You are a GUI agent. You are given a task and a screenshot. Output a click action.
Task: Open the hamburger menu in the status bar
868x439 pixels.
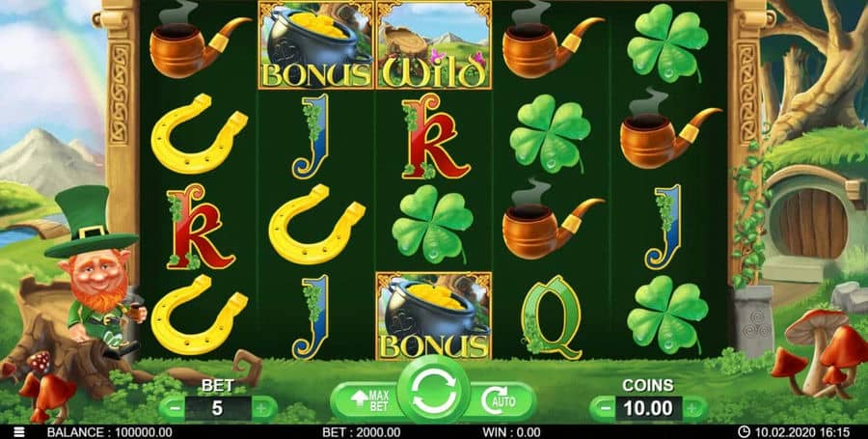point(19,432)
